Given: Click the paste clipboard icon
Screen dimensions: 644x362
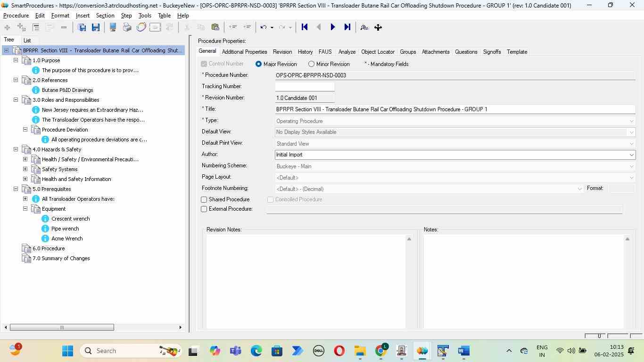Looking at the screenshot, I should coord(215,27).
